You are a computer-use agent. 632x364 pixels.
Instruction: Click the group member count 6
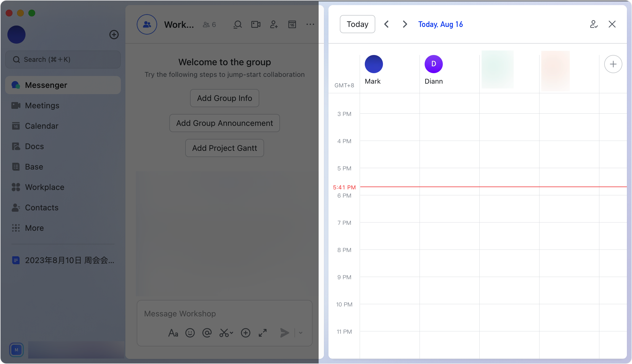210,25
